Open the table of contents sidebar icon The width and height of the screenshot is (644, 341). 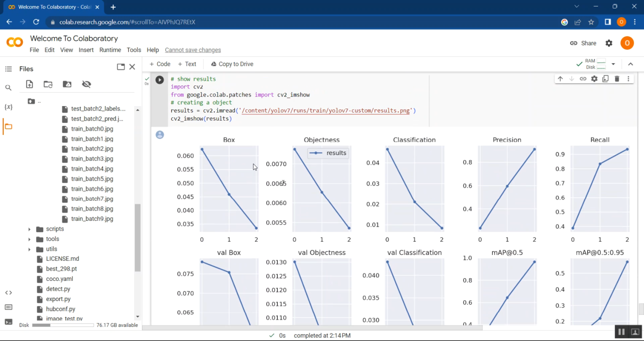[8, 69]
